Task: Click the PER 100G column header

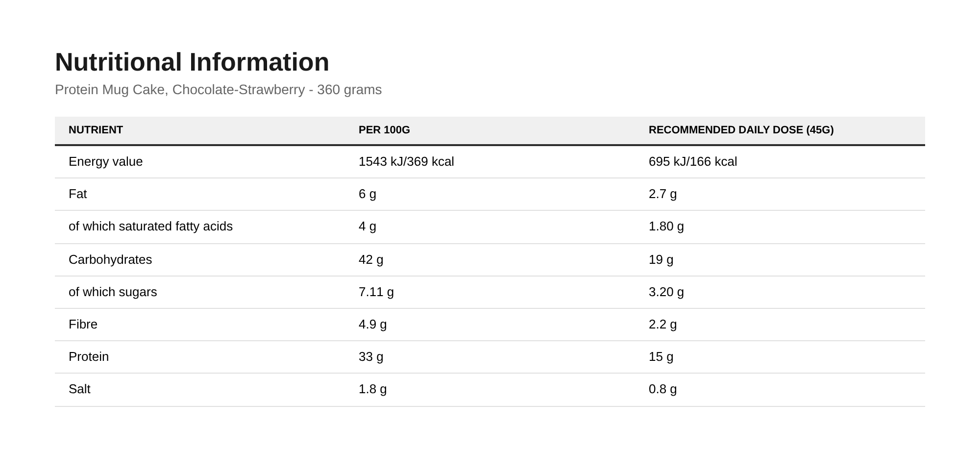Action: pos(384,130)
